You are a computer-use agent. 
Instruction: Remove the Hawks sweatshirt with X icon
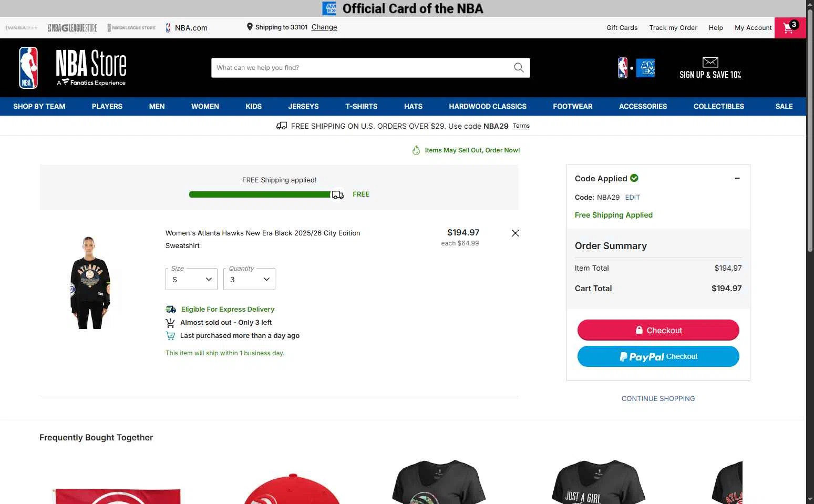click(516, 233)
